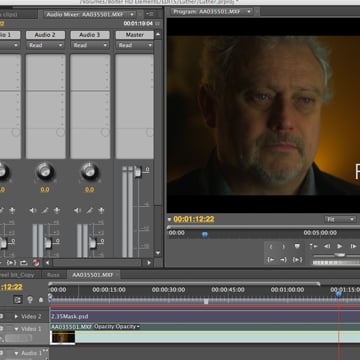This screenshot has height=360, width=360.
Task: Mute the Audio 3 track in mixer
Action: [x=78, y=210]
